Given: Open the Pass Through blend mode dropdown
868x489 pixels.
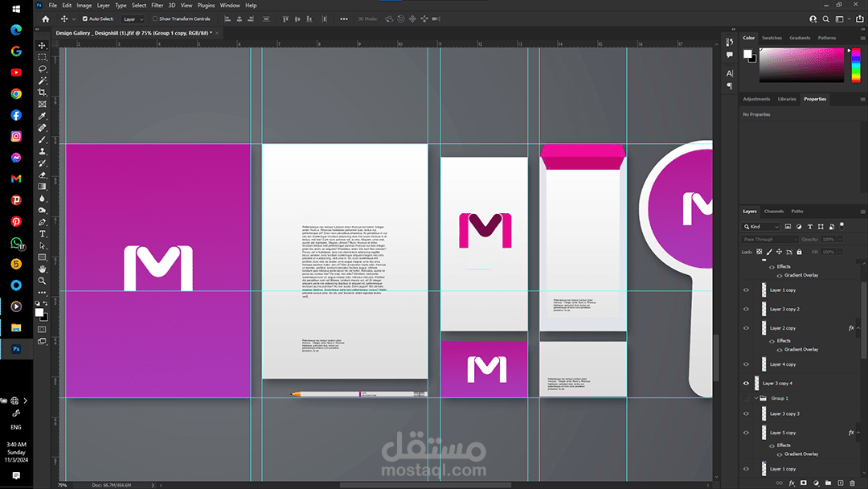Looking at the screenshot, I should 769,239.
